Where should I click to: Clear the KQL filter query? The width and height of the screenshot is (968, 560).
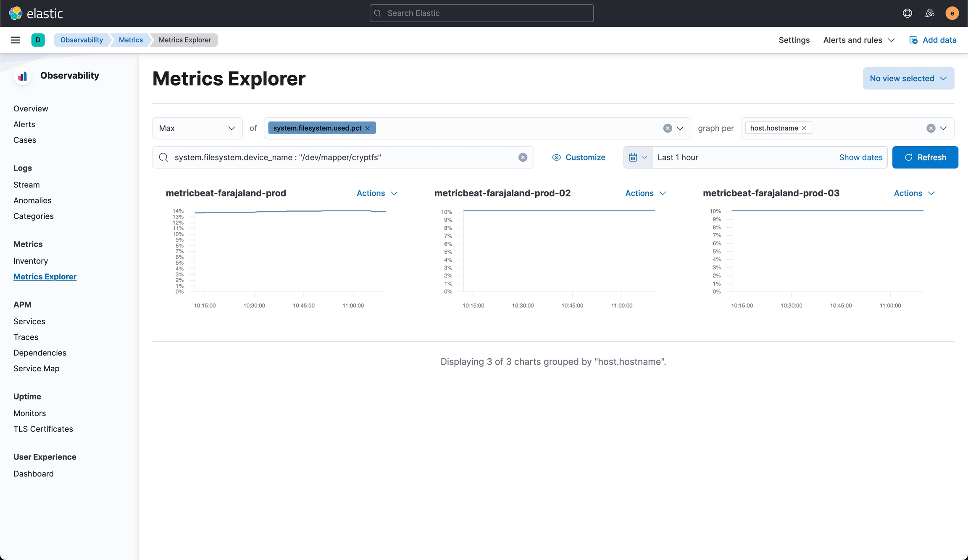click(x=523, y=158)
